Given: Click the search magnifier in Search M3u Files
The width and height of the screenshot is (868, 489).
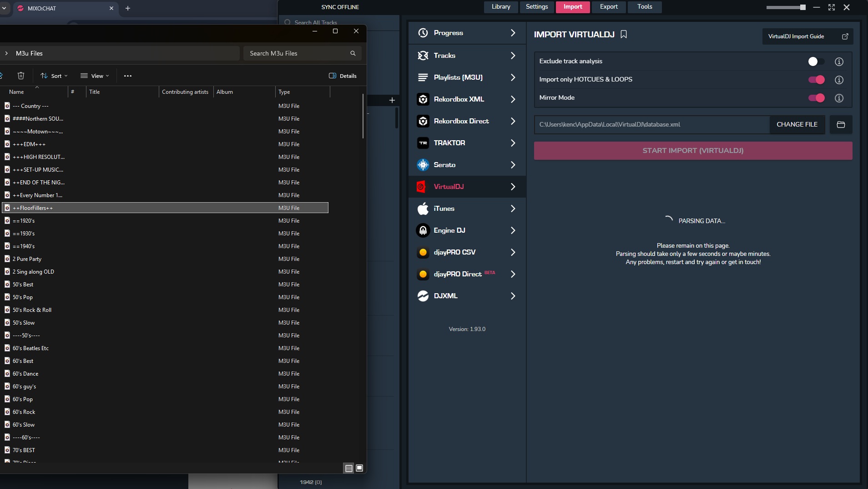Looking at the screenshot, I should 353,53.
